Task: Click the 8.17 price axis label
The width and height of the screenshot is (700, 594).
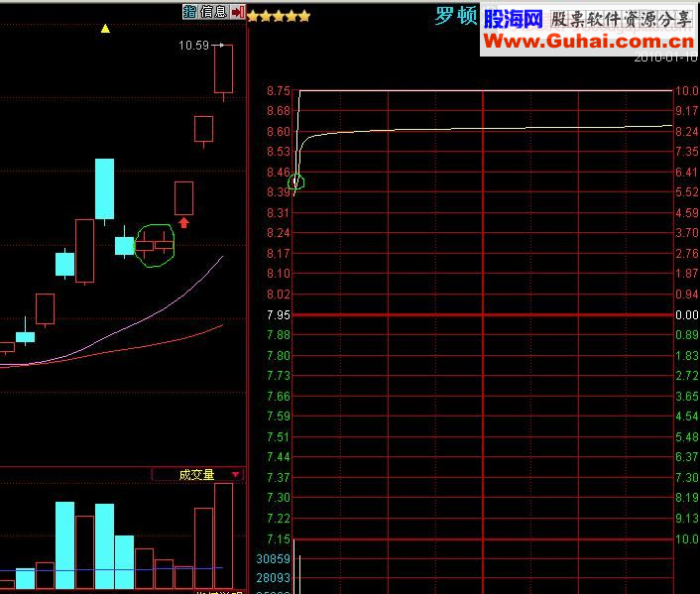Action: click(x=279, y=254)
